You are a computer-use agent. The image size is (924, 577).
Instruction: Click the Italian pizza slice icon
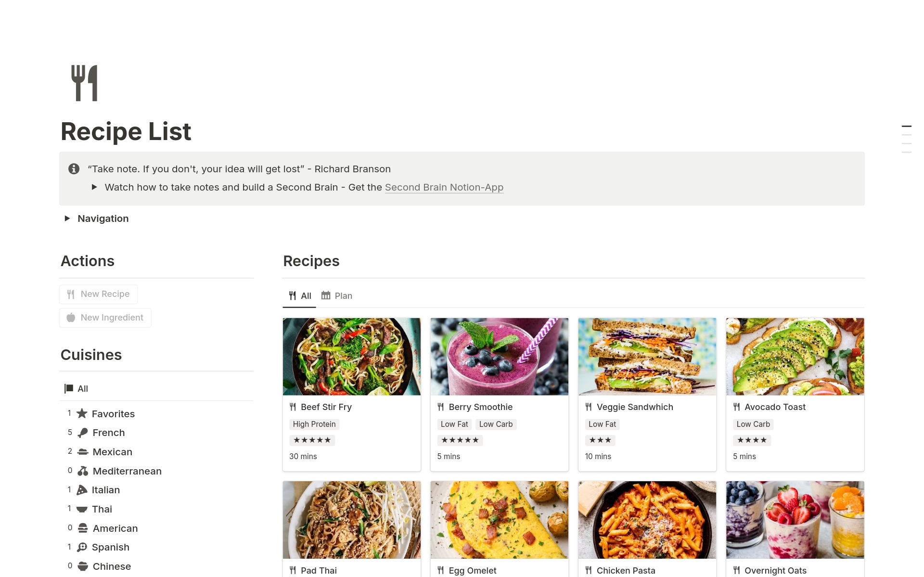(82, 490)
